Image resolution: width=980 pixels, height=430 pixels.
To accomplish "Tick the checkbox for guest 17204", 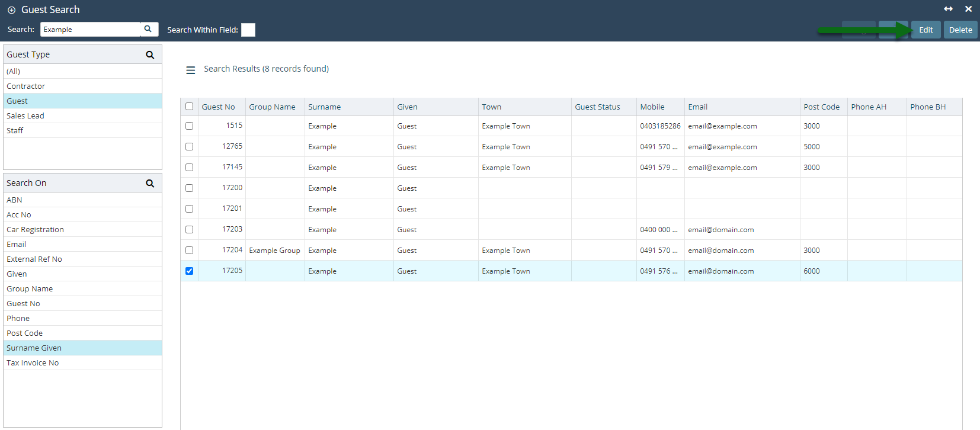I will point(190,250).
